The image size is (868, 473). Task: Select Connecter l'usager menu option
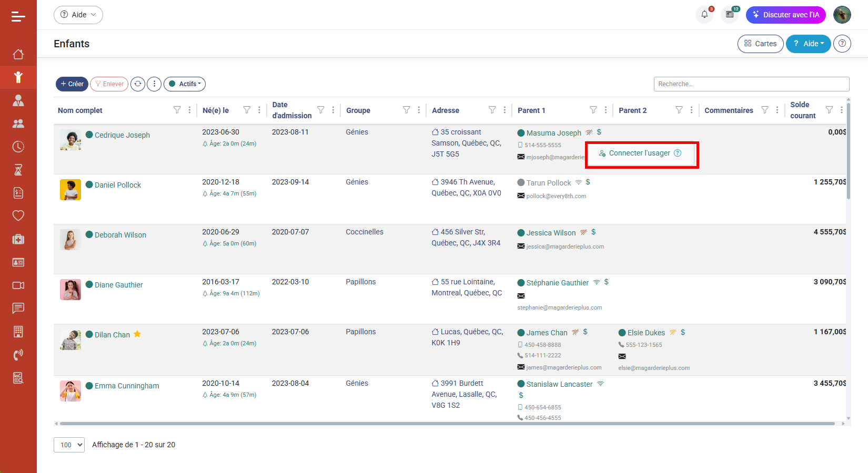(x=639, y=153)
